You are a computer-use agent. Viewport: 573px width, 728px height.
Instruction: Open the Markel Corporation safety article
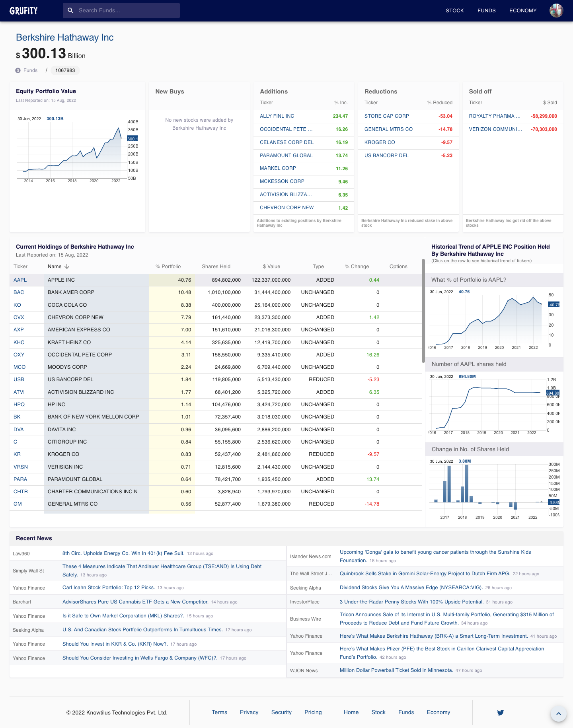pos(123,616)
